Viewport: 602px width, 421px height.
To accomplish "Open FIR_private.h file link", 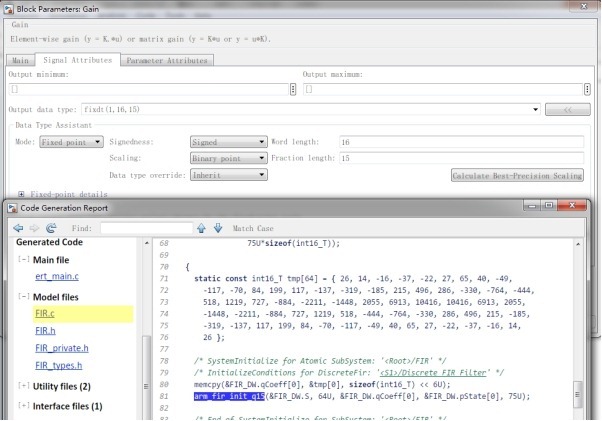I will [x=62, y=348].
